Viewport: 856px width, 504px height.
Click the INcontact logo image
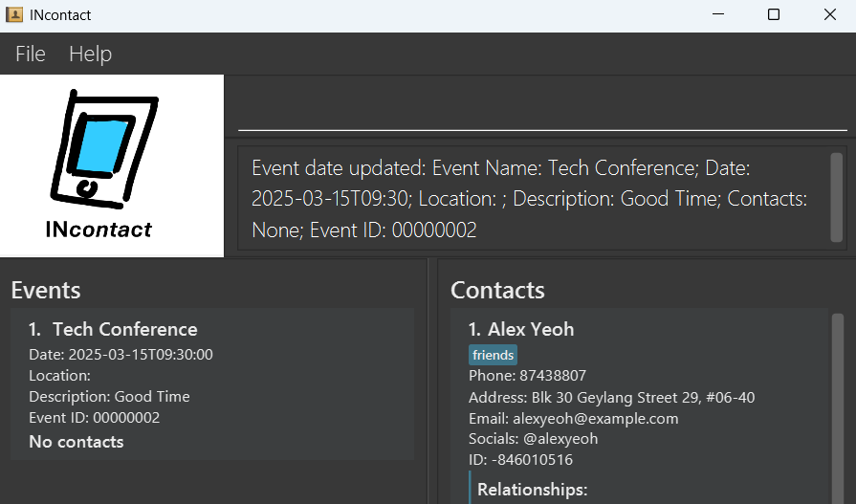tap(111, 166)
